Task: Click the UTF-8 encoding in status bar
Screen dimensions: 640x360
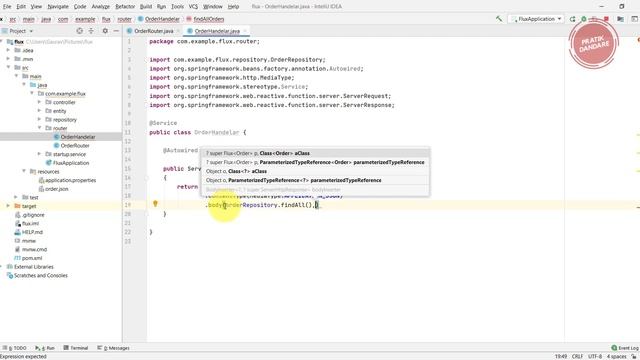Action: [x=595, y=356]
